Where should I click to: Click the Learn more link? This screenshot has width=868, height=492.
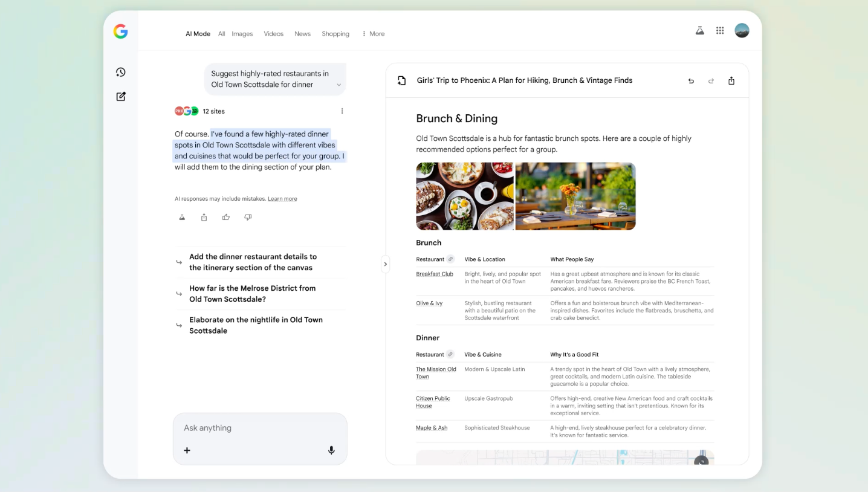(x=282, y=198)
